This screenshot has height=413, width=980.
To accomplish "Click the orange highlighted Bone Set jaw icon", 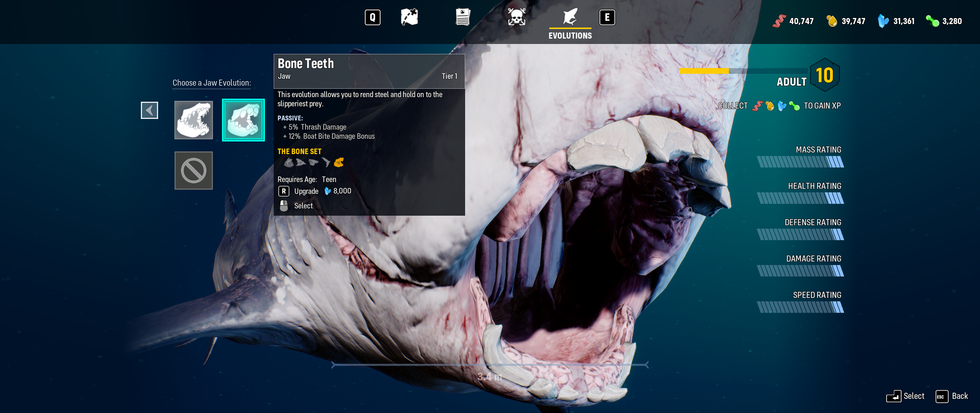I will 339,163.
